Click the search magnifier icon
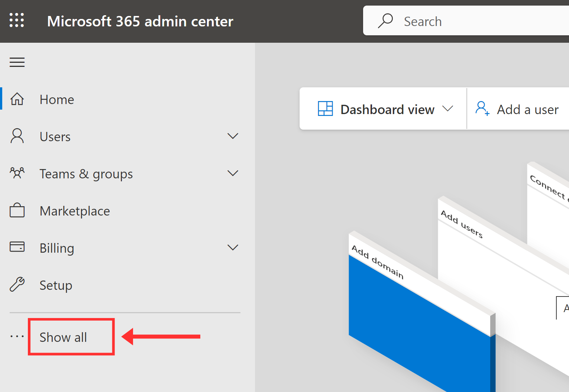The width and height of the screenshot is (569, 392). coord(385,21)
